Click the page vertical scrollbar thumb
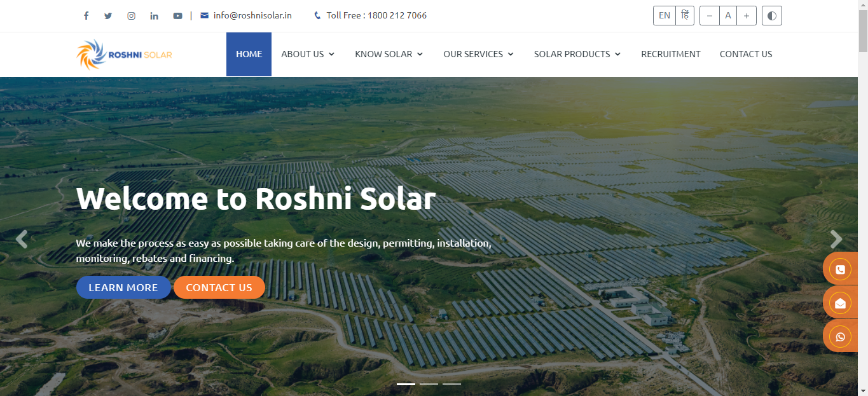The image size is (868, 396). tap(863, 32)
